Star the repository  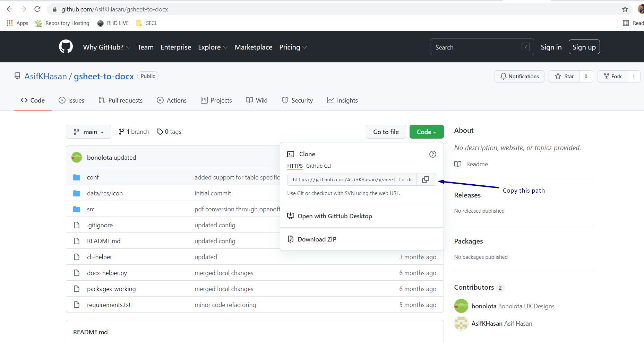(x=564, y=76)
